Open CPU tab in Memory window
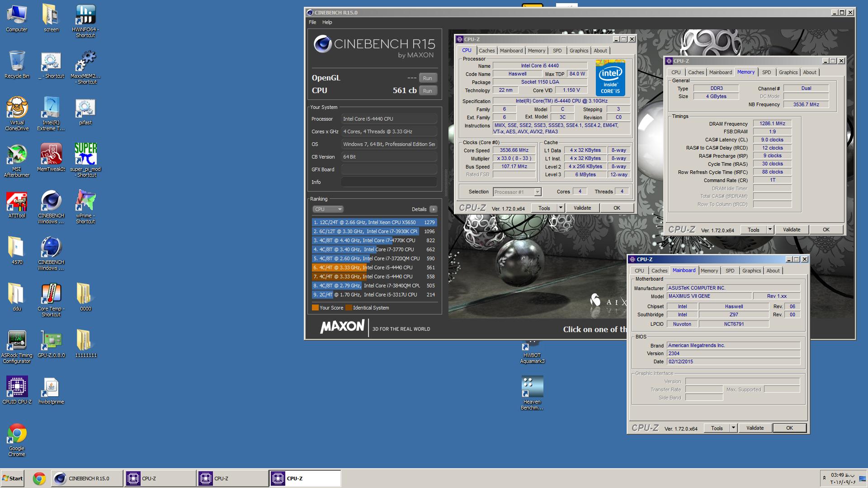 tap(676, 72)
